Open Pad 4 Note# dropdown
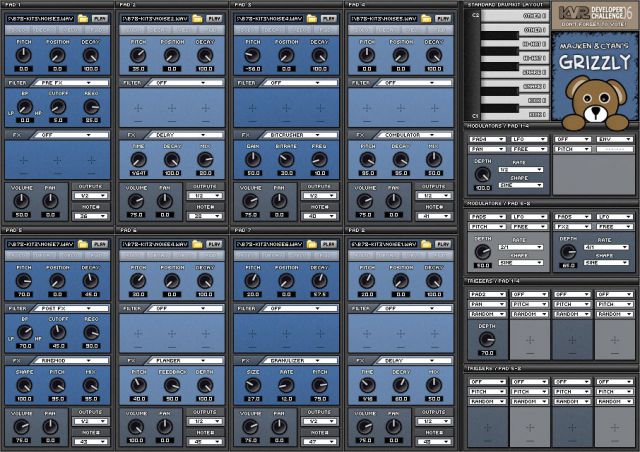Image resolution: width=640 pixels, height=452 pixels. point(433,216)
